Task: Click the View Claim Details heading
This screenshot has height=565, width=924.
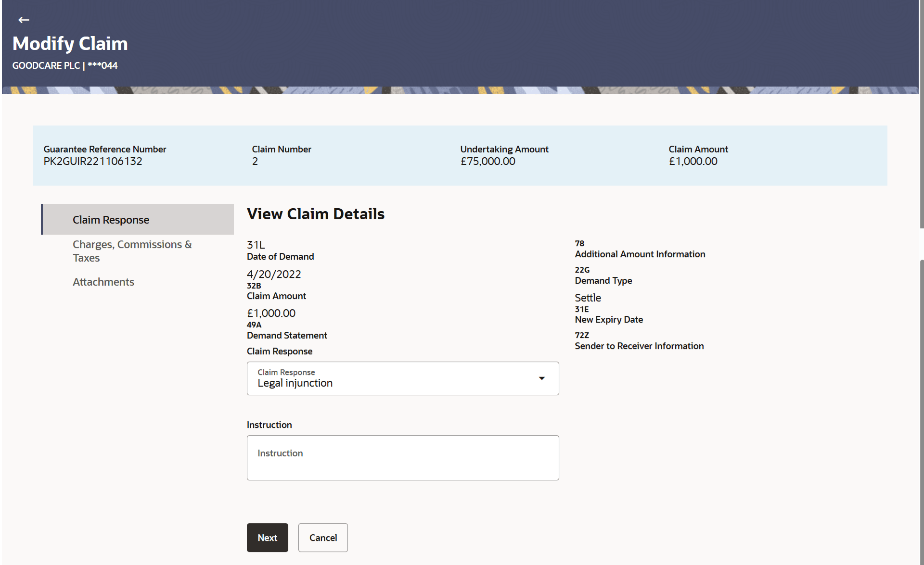Action: point(315,214)
